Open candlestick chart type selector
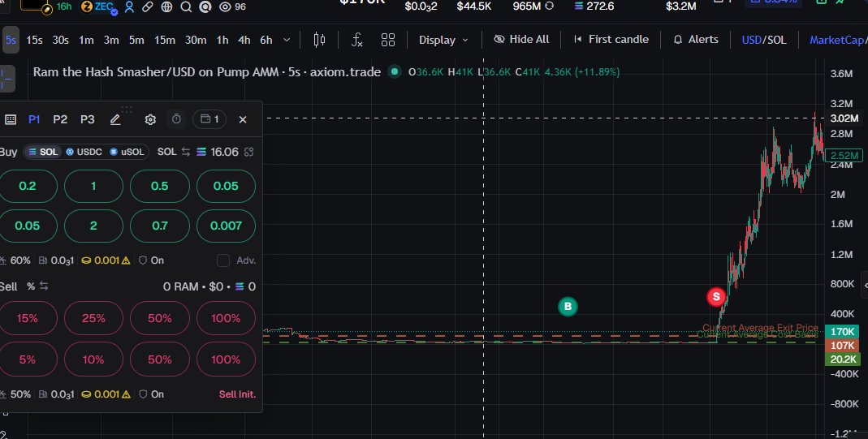This screenshot has width=868, height=439. [319, 40]
